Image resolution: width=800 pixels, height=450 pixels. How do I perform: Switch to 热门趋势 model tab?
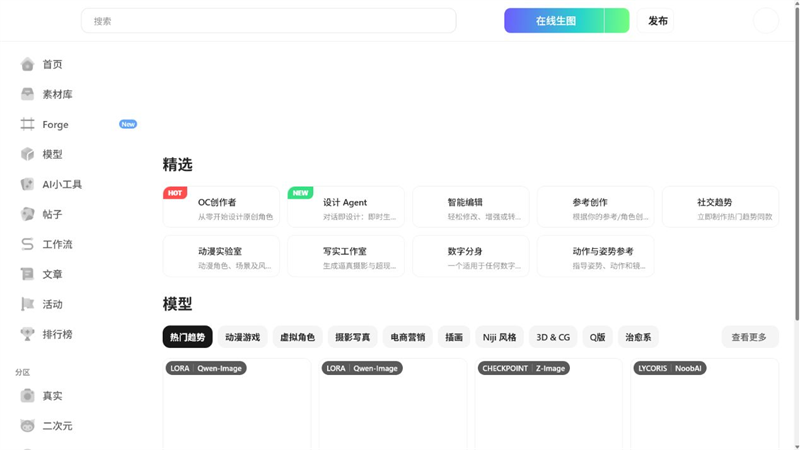pos(187,337)
